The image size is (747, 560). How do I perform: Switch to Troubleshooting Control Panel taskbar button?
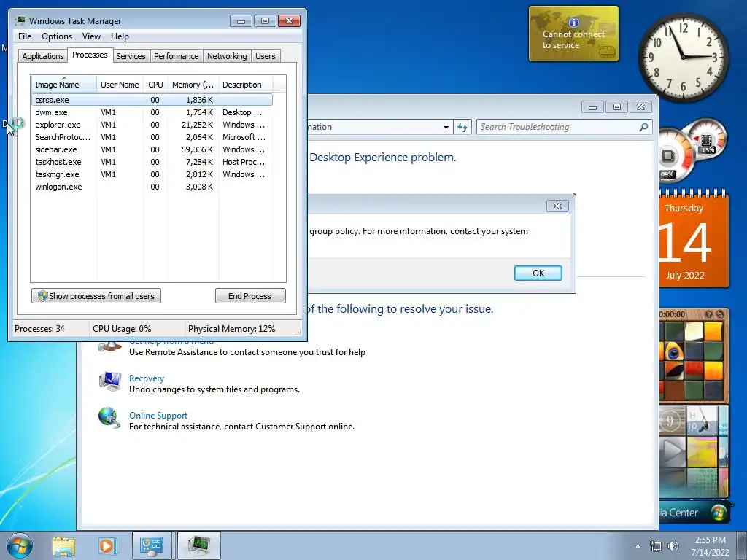coord(152,545)
